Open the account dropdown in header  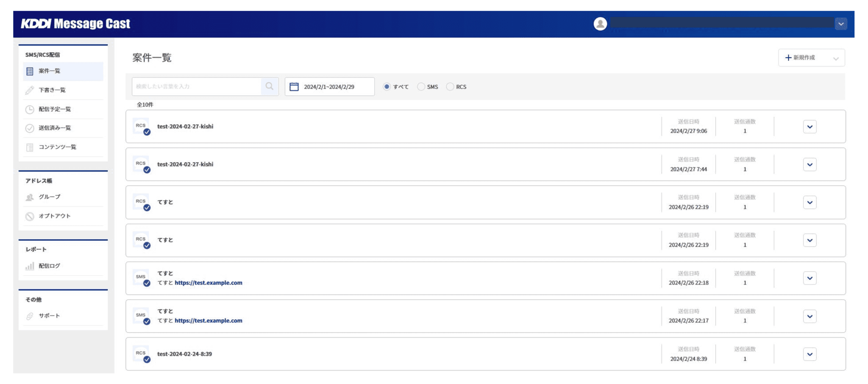point(841,24)
